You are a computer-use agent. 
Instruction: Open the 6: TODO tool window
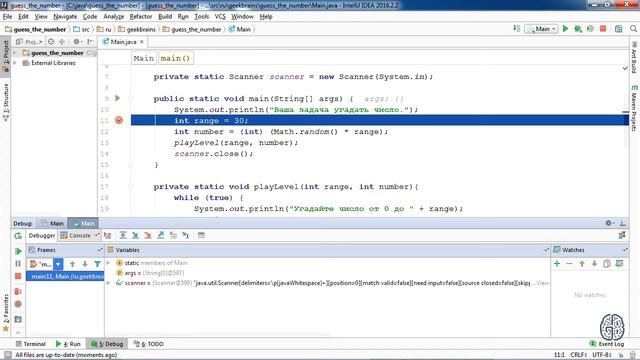pos(149,344)
